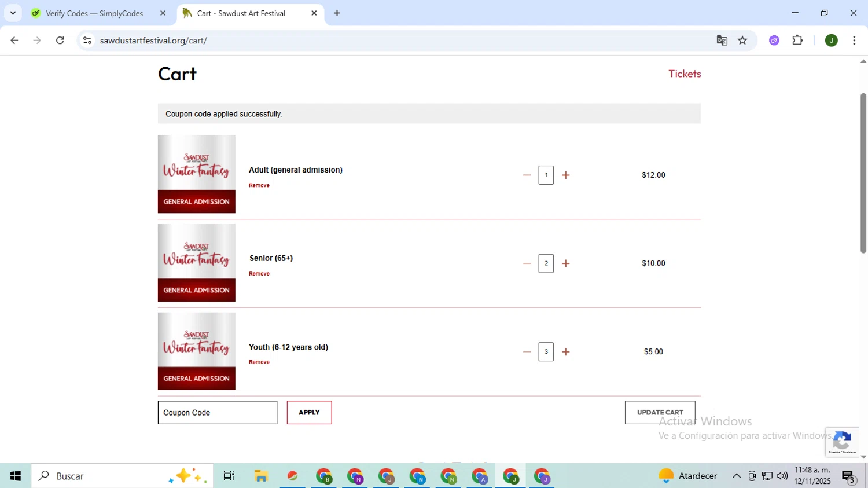Screen dimensions: 868x488
Task: Open the Adult general admission product thumbnail
Action: pyautogui.click(x=197, y=174)
